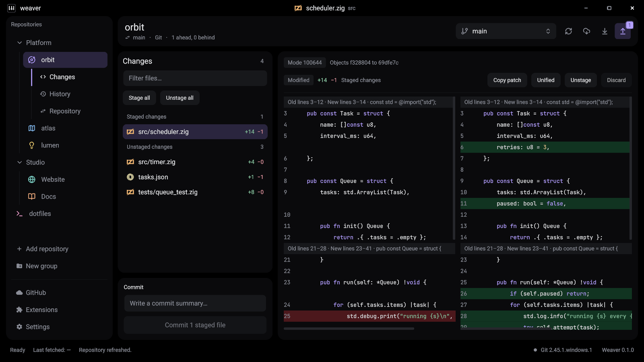The width and height of the screenshot is (644, 362).
Task: Click '1 ahead, 0 behind' status text
Action: [193, 37]
